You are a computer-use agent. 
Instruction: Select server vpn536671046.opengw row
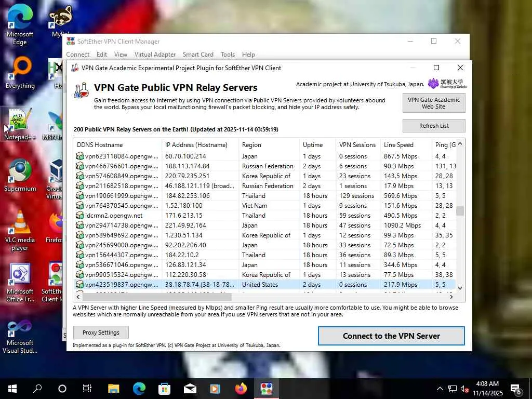point(264,264)
